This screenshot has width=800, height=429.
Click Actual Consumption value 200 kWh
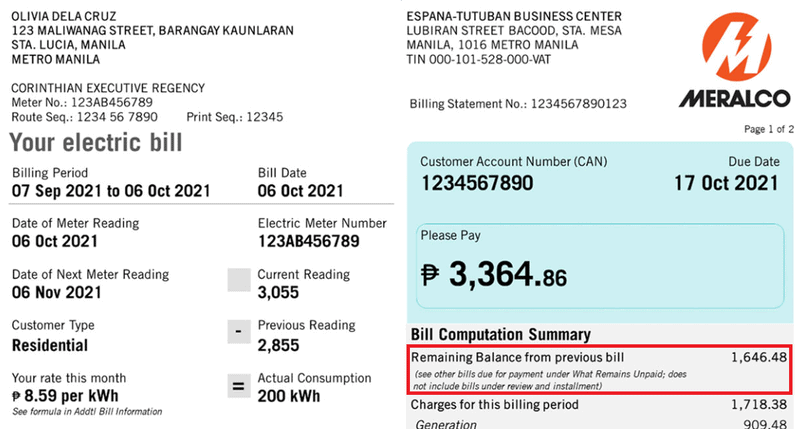coord(289,396)
